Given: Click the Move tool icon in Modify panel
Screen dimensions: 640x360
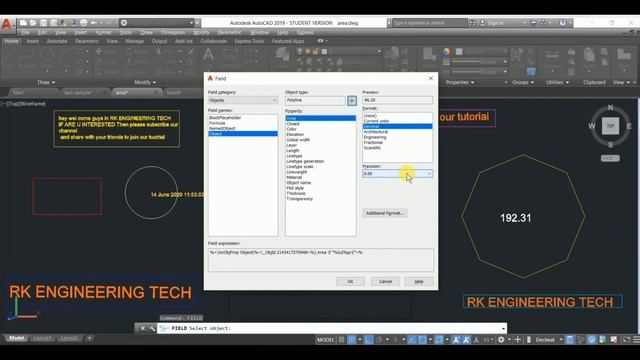Looking at the screenshot, I should [99, 51].
